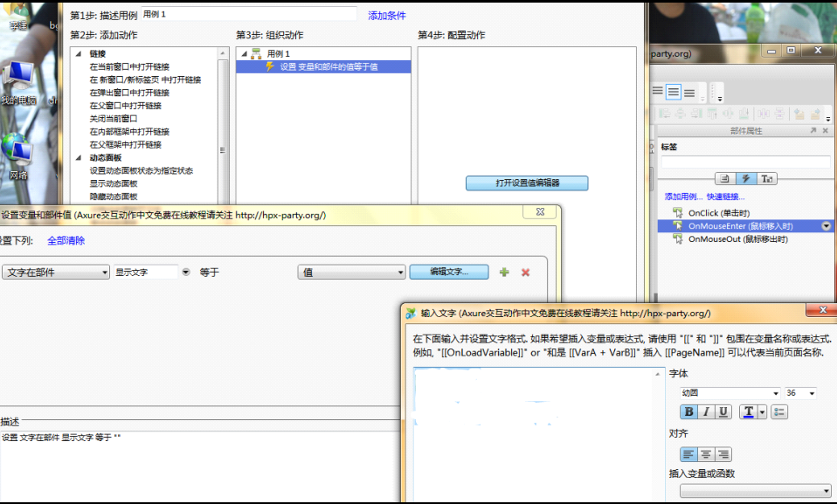The height and width of the screenshot is (504, 837).
Task: Toggle bold formatting in text dialog
Action: click(x=689, y=412)
